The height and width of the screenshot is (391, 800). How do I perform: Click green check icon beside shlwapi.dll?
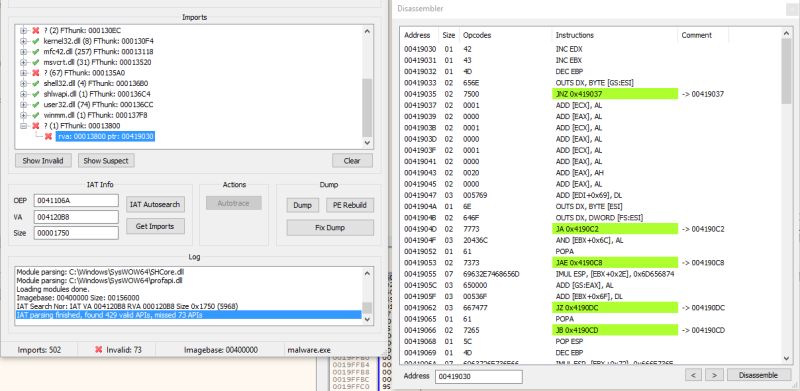[36, 94]
